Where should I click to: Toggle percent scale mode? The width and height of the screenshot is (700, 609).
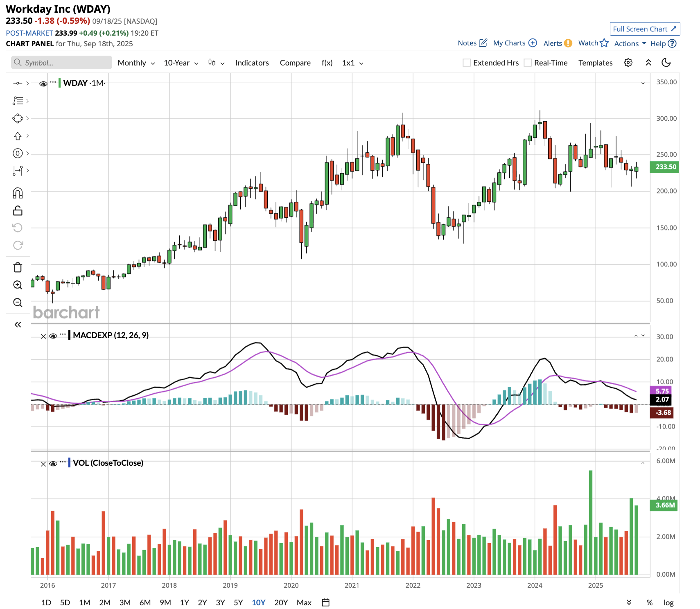(649, 602)
